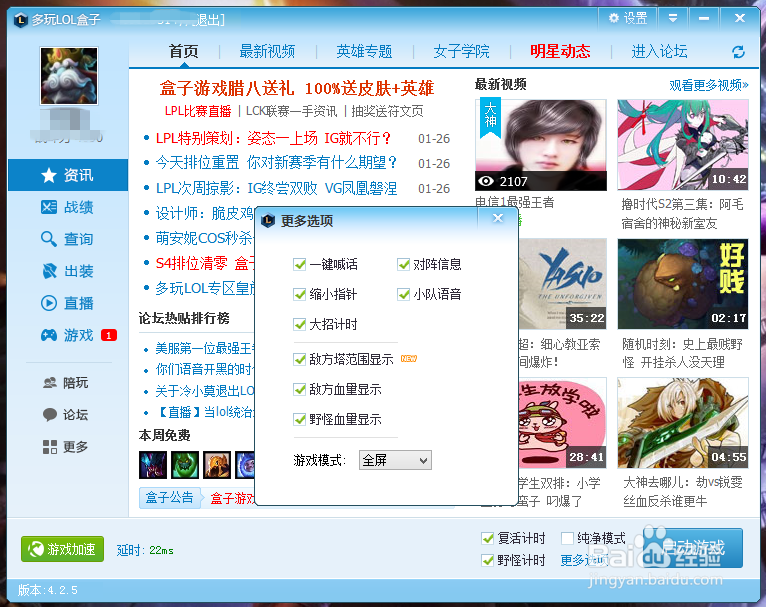Toggle the 小队语音 checkbox
The image size is (766, 607).
(404, 294)
